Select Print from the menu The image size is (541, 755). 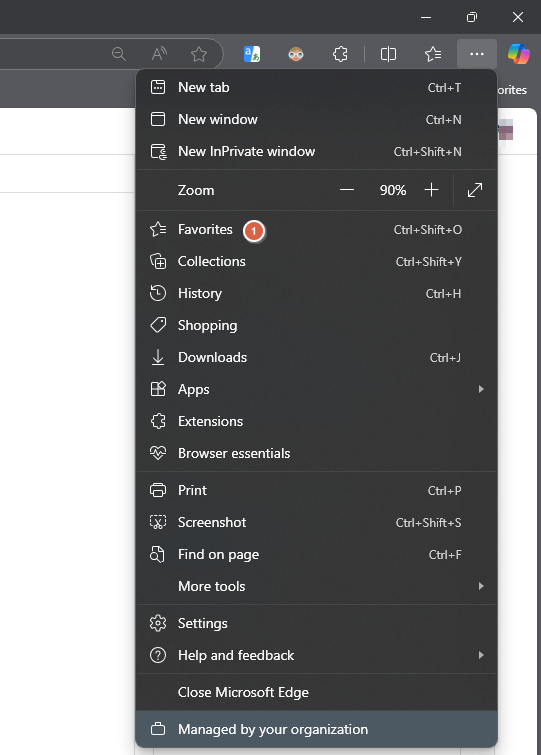(x=317, y=490)
